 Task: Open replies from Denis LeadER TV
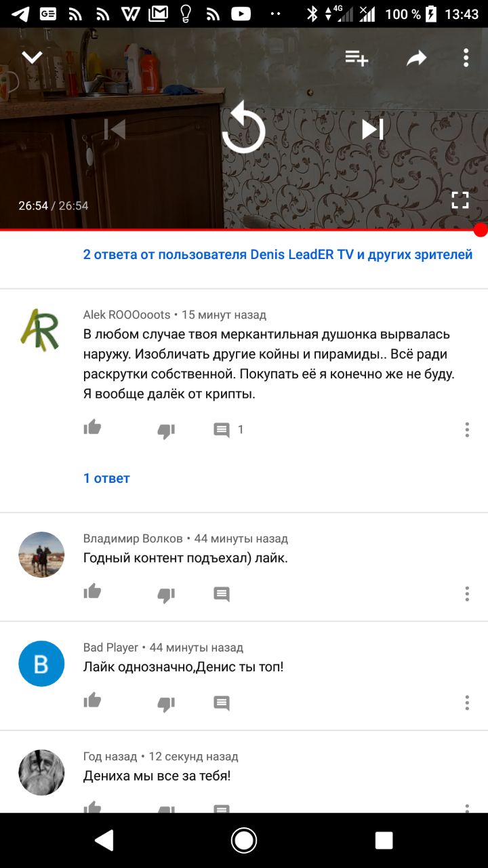pyautogui.click(x=278, y=255)
